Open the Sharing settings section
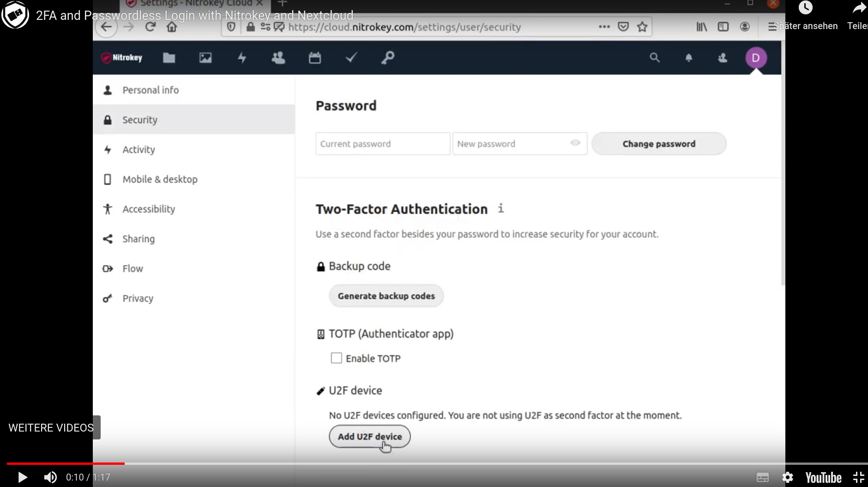The image size is (868, 487). pyautogui.click(x=194, y=239)
